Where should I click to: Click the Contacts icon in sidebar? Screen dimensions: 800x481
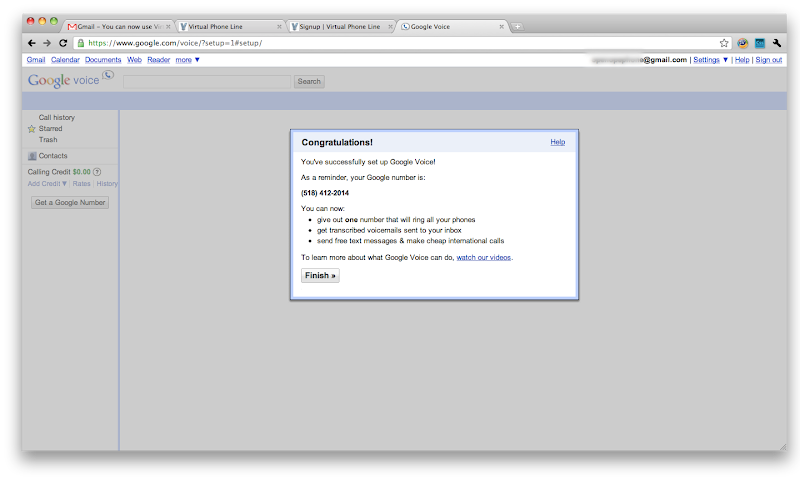coord(32,156)
